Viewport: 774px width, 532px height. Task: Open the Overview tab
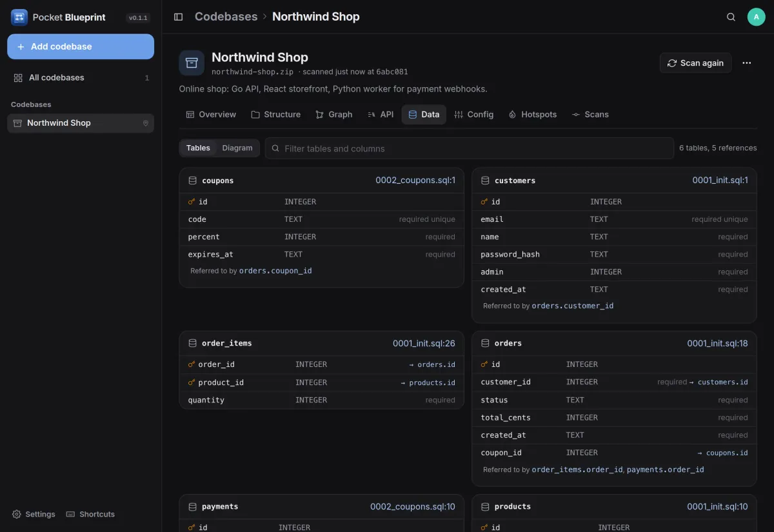tap(211, 114)
